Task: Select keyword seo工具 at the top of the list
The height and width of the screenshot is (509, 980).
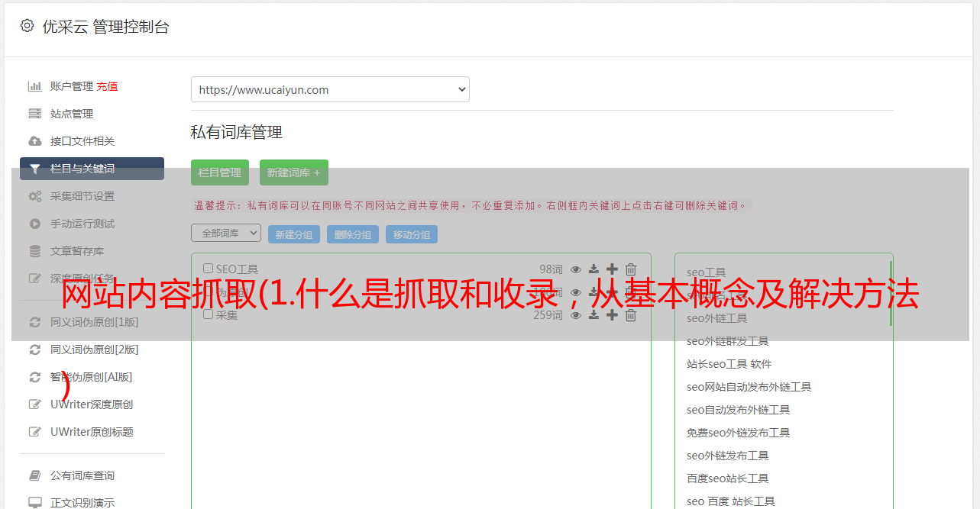Action: (707, 272)
